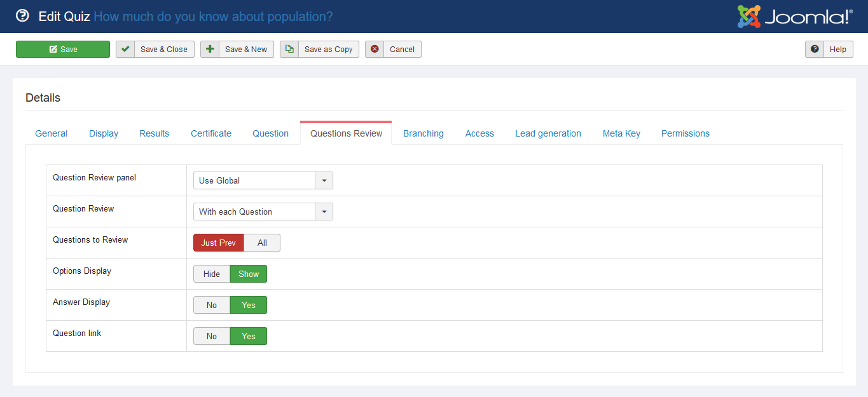Set Answer Display to No
This screenshot has width=868, height=397.
pos(212,305)
